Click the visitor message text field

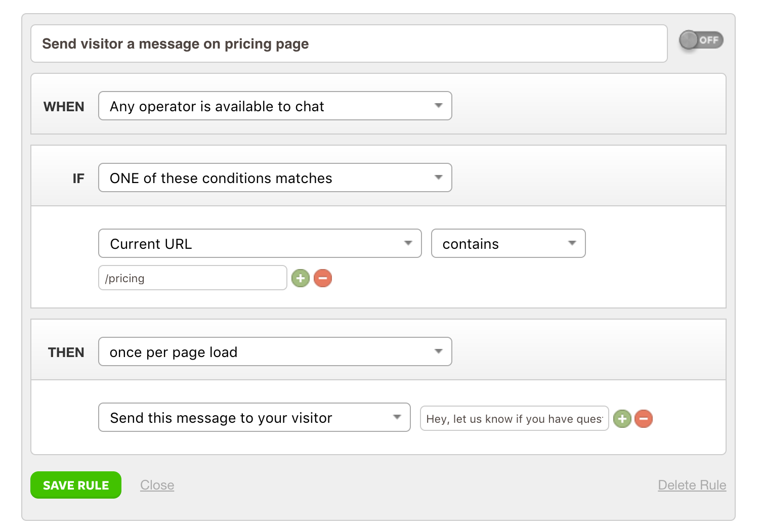(514, 419)
